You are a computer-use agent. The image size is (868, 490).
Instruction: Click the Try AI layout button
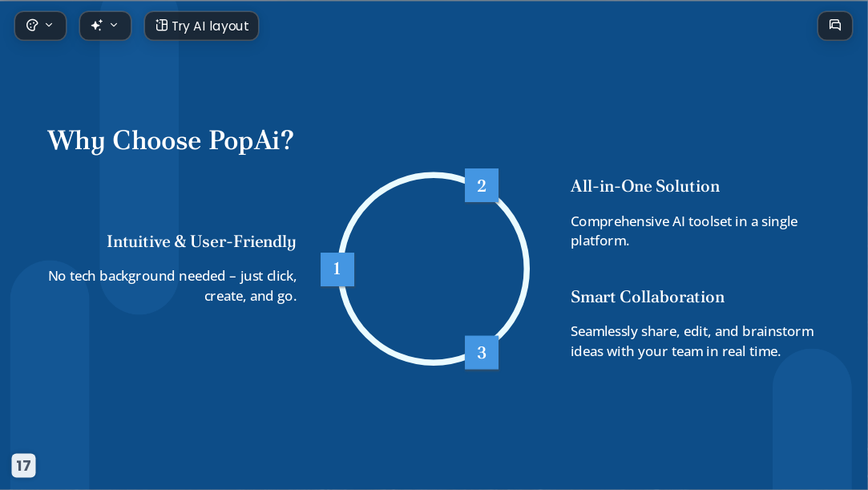pos(201,26)
